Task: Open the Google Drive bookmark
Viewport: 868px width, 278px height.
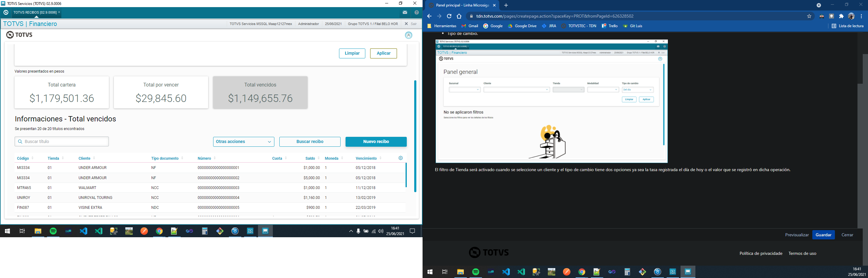Action: [522, 26]
